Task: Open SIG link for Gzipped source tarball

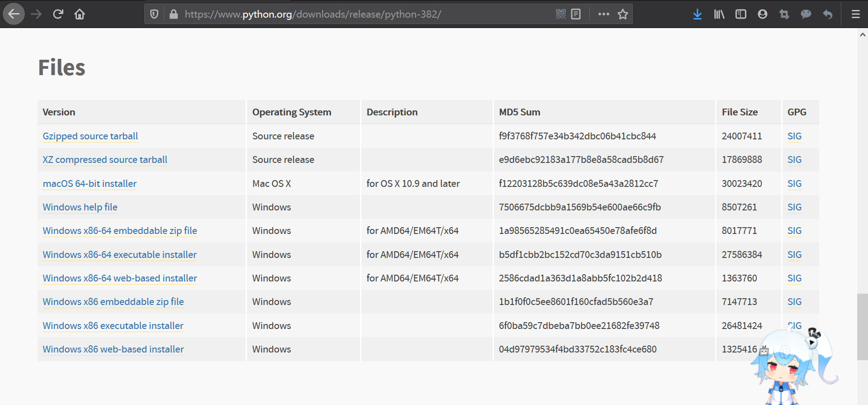Action: click(794, 136)
